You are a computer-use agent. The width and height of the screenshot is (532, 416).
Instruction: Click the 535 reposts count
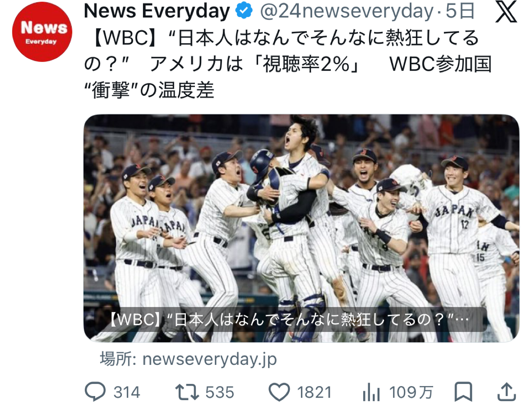pos(220,392)
